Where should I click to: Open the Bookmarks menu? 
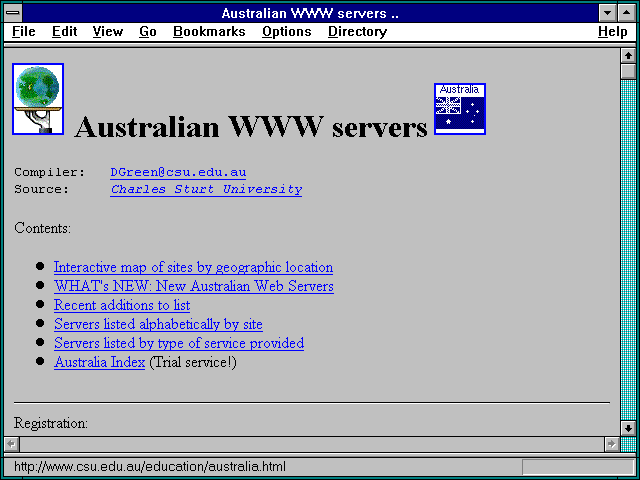209,31
